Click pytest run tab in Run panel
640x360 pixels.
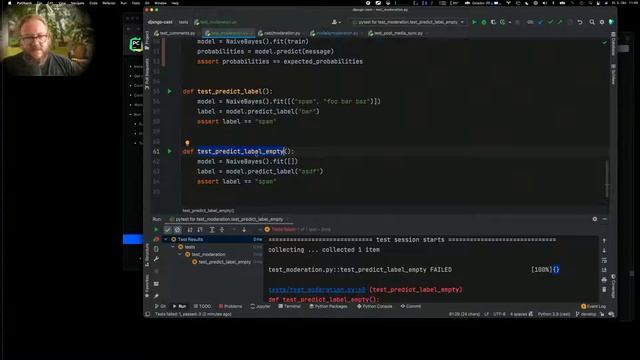pyautogui.click(x=229, y=219)
